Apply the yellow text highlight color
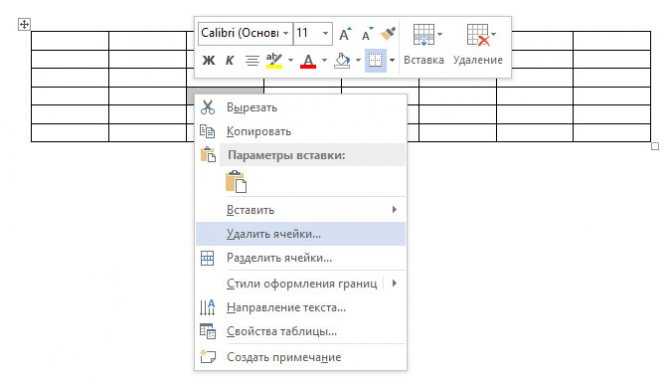Viewport: 671px width, 384px height. coord(274,60)
